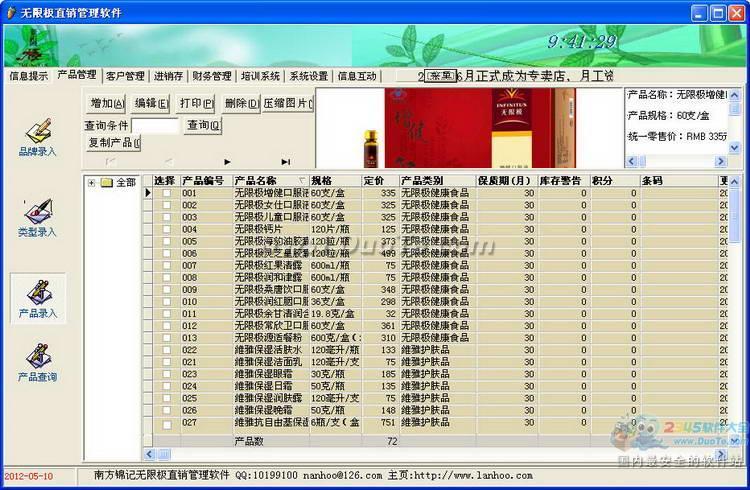This screenshot has height=490, width=750.
Task: Open the 产品名称 column sort arrow
Action: (x=302, y=180)
